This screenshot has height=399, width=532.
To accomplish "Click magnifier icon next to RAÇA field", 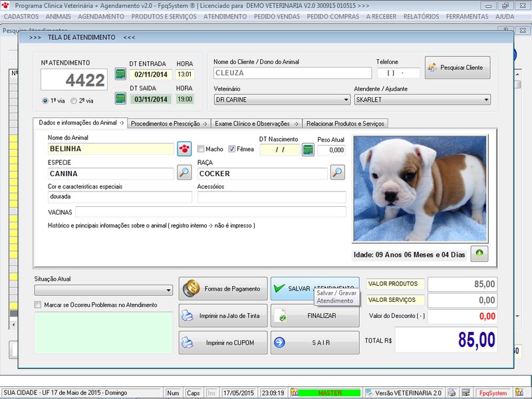I will (338, 174).
